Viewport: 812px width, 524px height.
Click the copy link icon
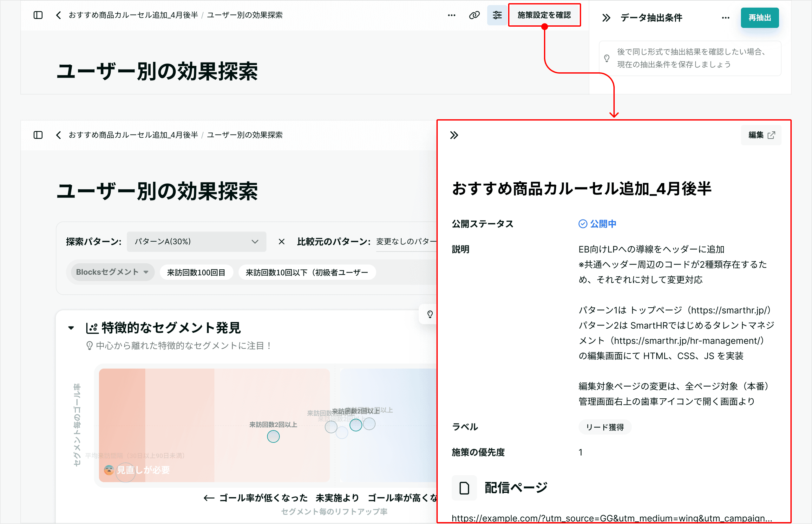pyautogui.click(x=474, y=15)
